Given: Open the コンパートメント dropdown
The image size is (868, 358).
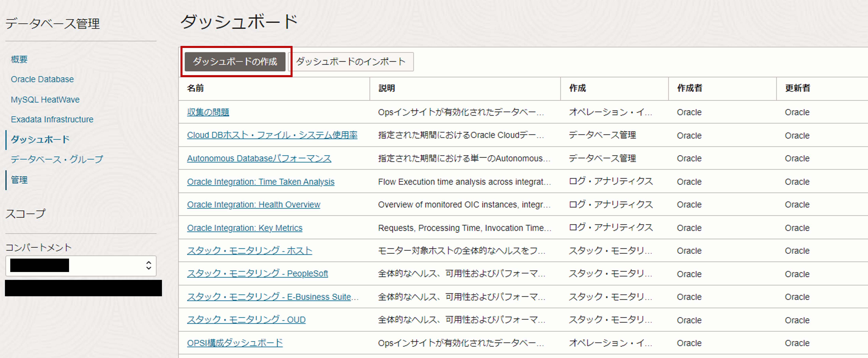Looking at the screenshot, I should 81,266.
